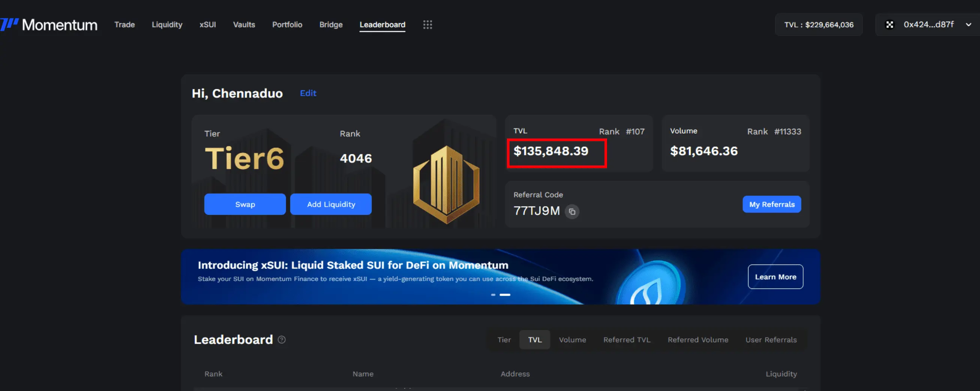Image resolution: width=980 pixels, height=391 pixels.
Task: Switch leaderboard to Volume tab
Action: (x=572, y=340)
